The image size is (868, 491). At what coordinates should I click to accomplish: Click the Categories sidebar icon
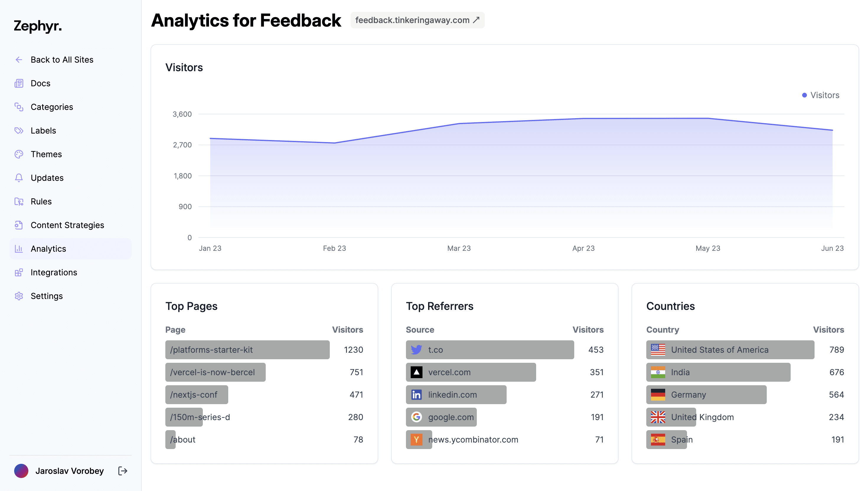19,107
